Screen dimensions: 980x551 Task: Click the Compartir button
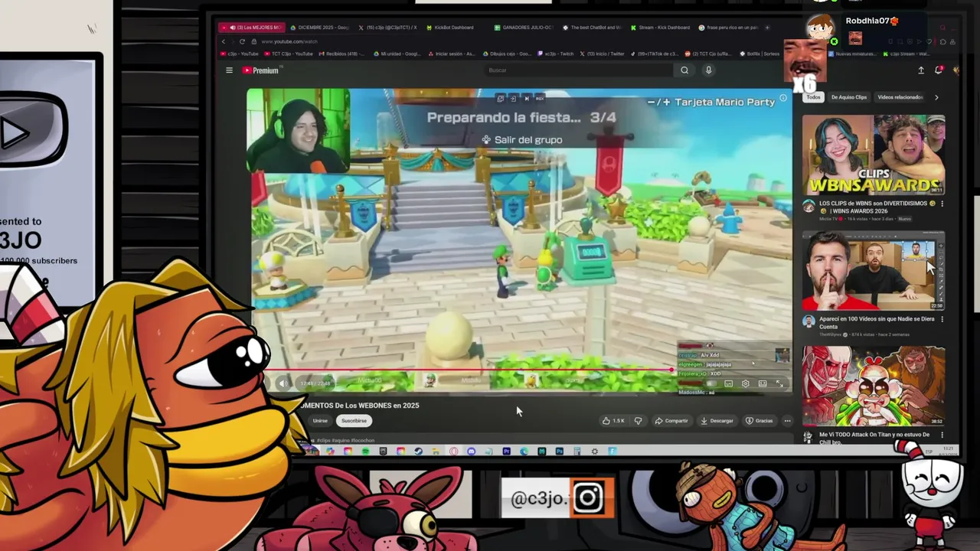pos(671,420)
